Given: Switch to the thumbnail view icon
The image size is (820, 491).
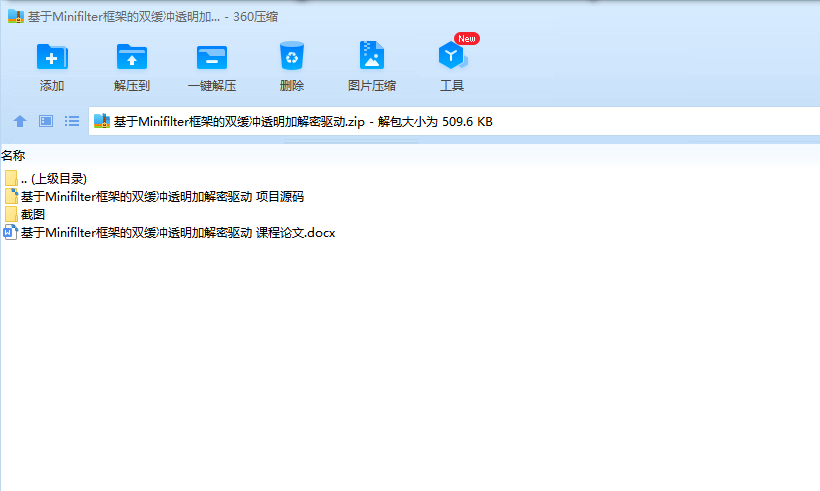Looking at the screenshot, I should click(x=46, y=121).
